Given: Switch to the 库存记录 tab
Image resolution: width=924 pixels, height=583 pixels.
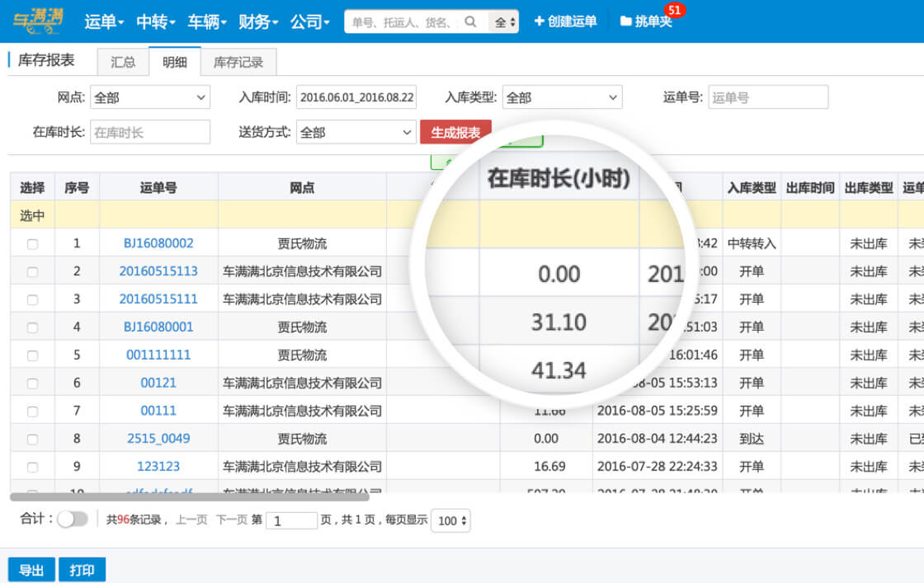Looking at the screenshot, I should coord(238,62).
